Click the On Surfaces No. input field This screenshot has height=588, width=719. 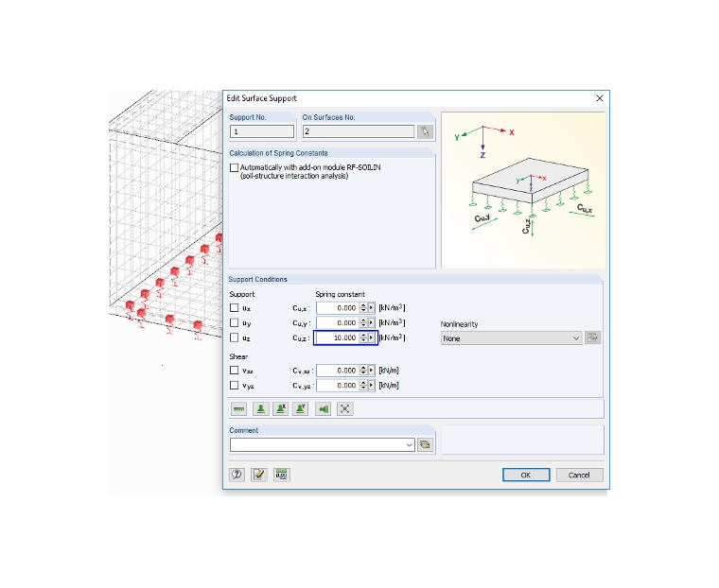[359, 131]
